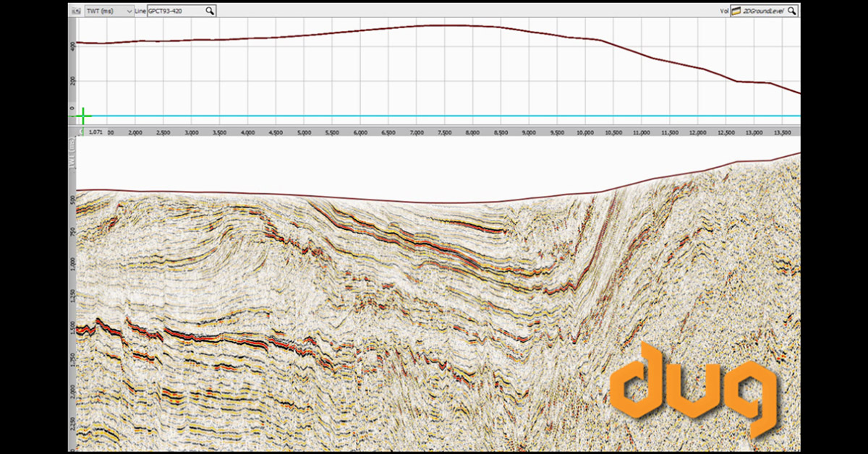This screenshot has width=868, height=454.
Task: Click the 2DGroundLevel colourbar thumbnail in Vol box
Action: click(x=736, y=10)
